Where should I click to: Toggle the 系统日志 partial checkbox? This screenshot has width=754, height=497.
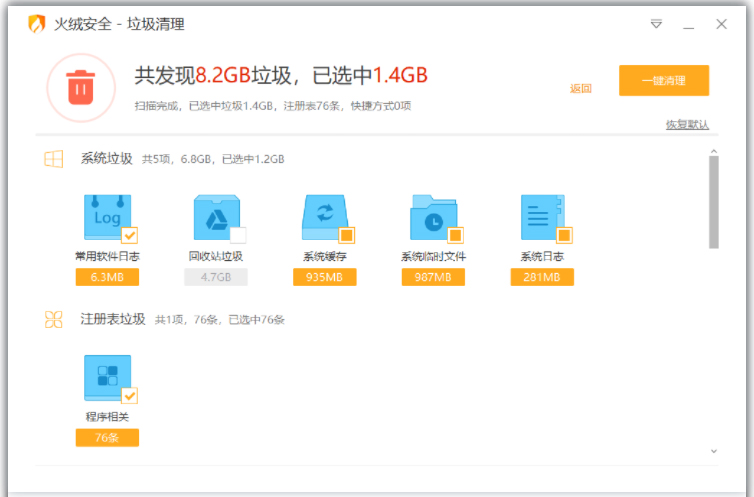coord(564,236)
